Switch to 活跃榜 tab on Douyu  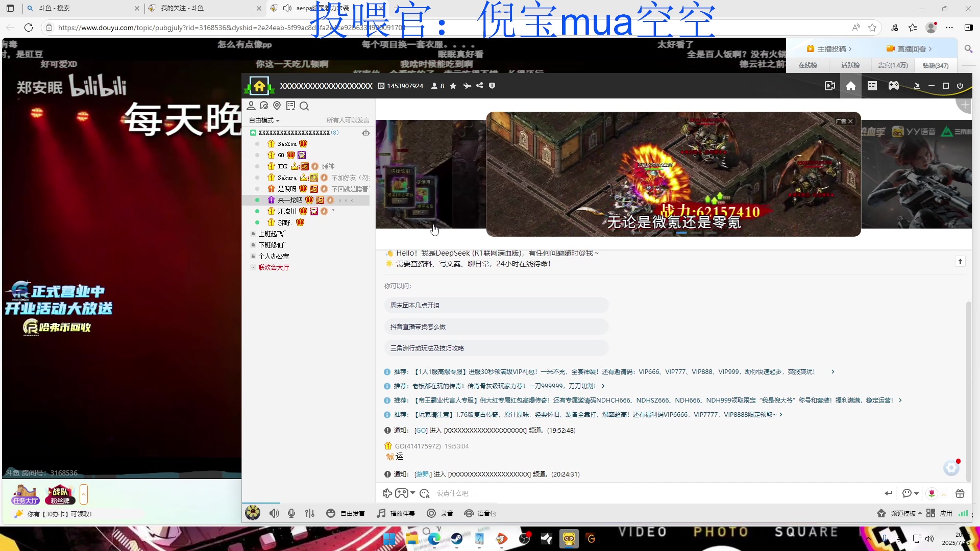click(850, 65)
